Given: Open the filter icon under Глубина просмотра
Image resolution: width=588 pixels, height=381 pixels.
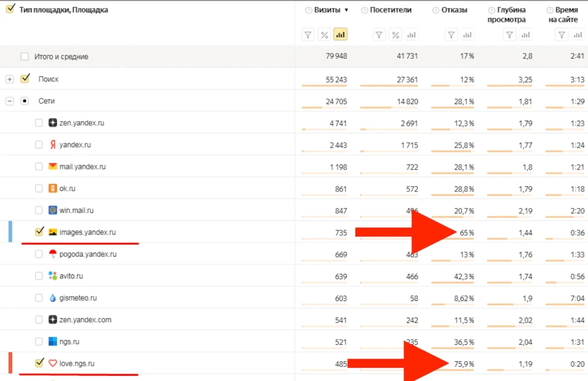Looking at the screenshot, I should pos(509,35).
